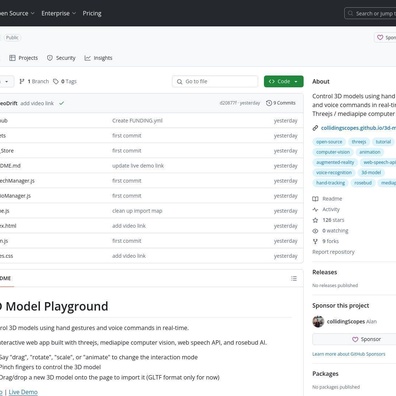
Task: Click the fork icon beside 9 forks
Action: pos(315,241)
